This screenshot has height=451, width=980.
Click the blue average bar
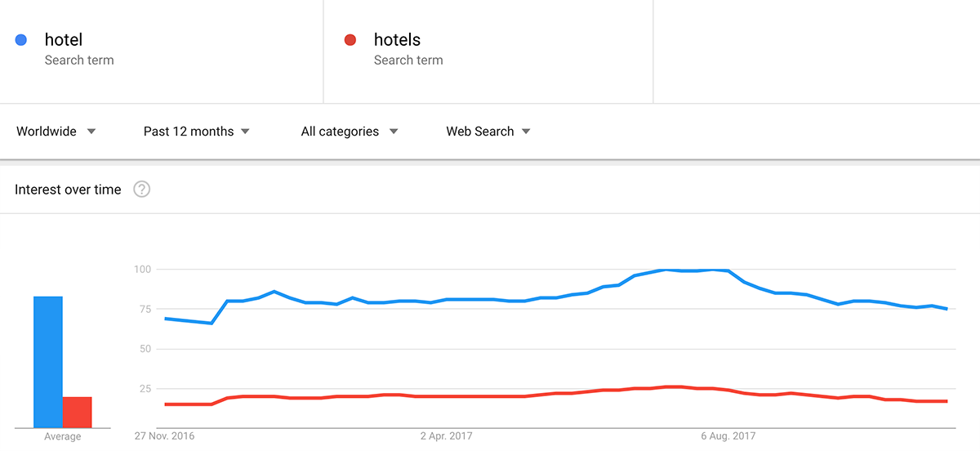tap(48, 362)
